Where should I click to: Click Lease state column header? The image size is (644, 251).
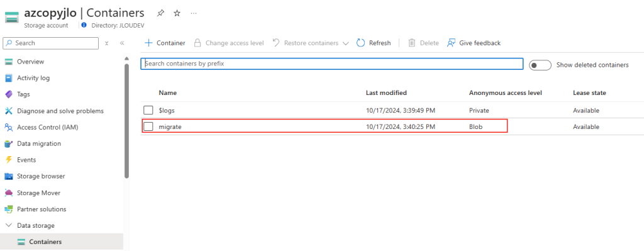tap(589, 93)
